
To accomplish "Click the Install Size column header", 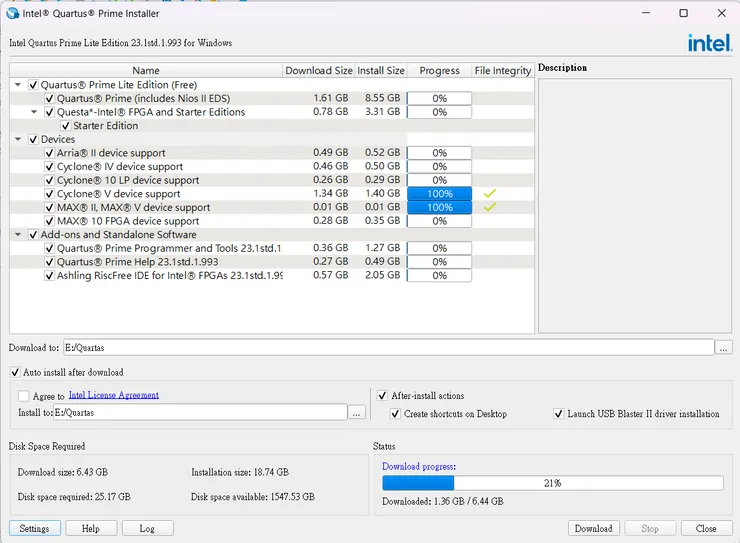I will coord(381,70).
